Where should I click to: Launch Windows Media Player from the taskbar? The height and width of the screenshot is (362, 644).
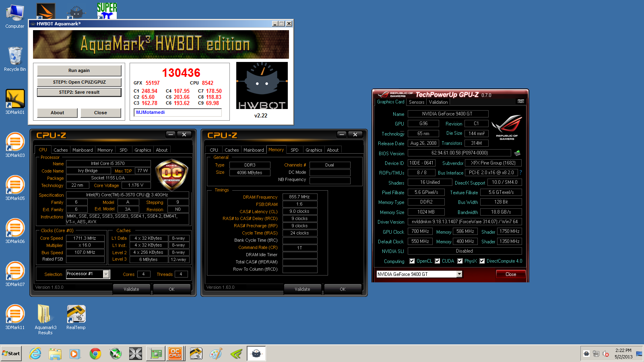[75, 354]
